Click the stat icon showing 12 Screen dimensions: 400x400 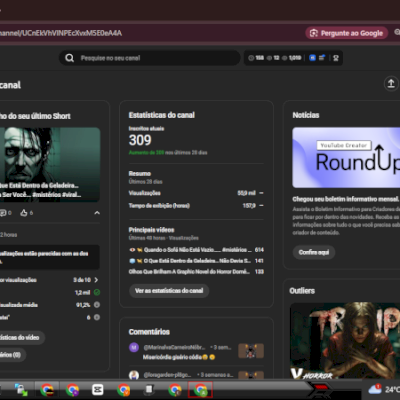coord(269,58)
